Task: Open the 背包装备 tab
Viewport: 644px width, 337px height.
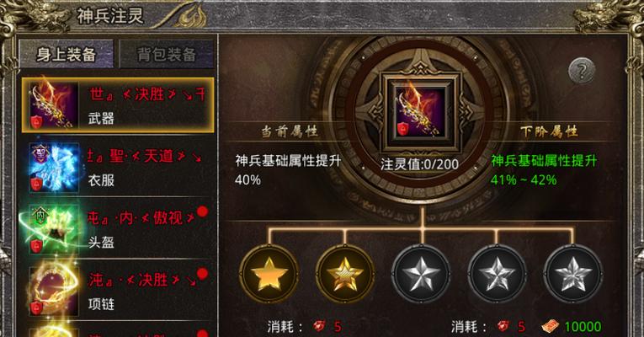Action: pos(167,54)
